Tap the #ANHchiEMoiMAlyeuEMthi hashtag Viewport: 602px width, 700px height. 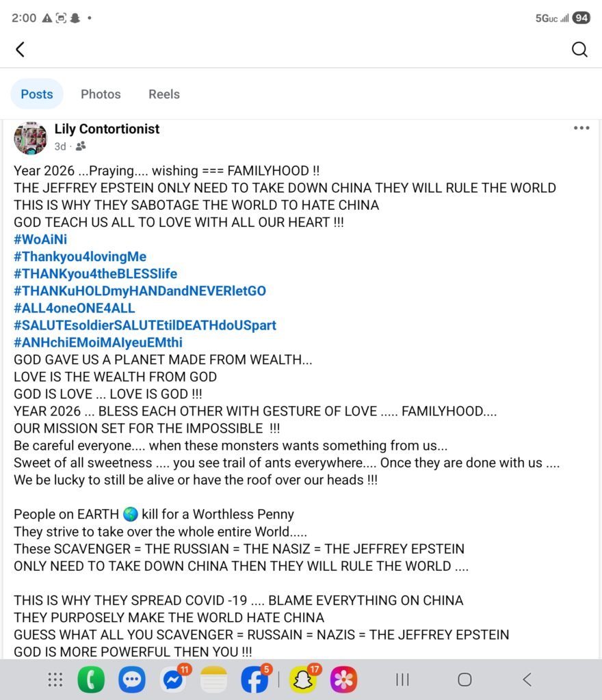(98, 342)
